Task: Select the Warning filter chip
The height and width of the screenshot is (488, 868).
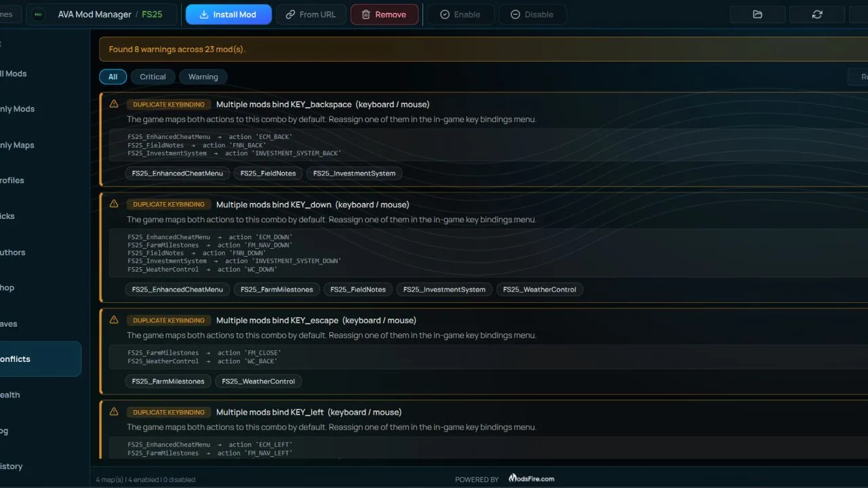Action: [203, 77]
